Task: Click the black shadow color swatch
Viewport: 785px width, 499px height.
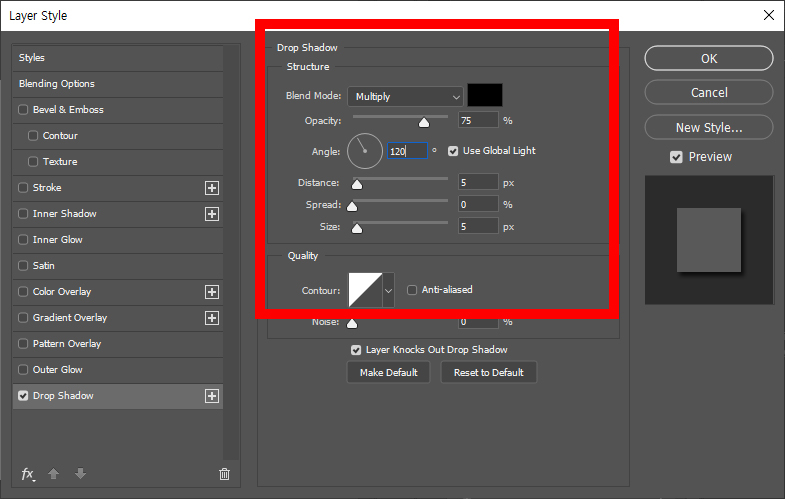Action: click(x=485, y=95)
